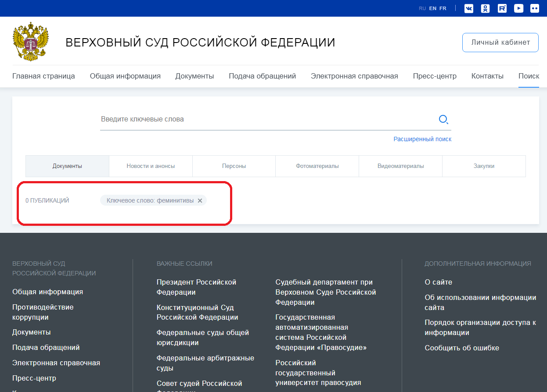The height and width of the screenshot is (392, 547).
Task: Open footer link Пресс-центр
Action: (34, 378)
